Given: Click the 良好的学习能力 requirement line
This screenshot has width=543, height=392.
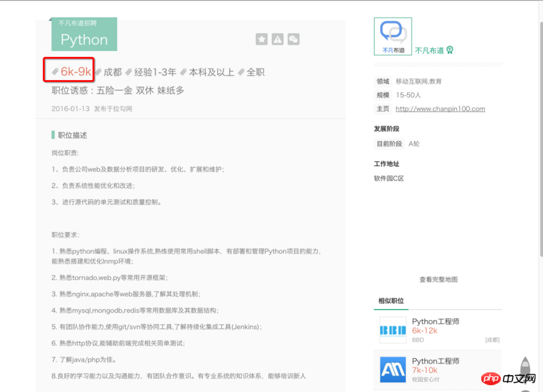Looking at the screenshot, I should (x=179, y=376).
